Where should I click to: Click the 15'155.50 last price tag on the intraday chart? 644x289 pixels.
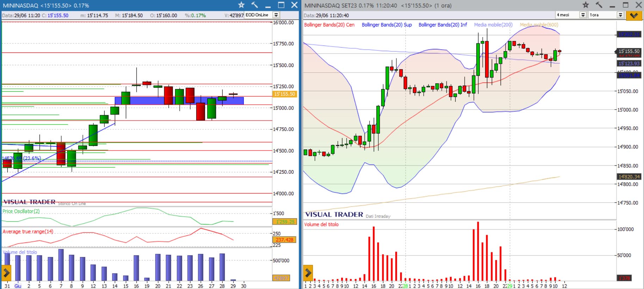629,51
